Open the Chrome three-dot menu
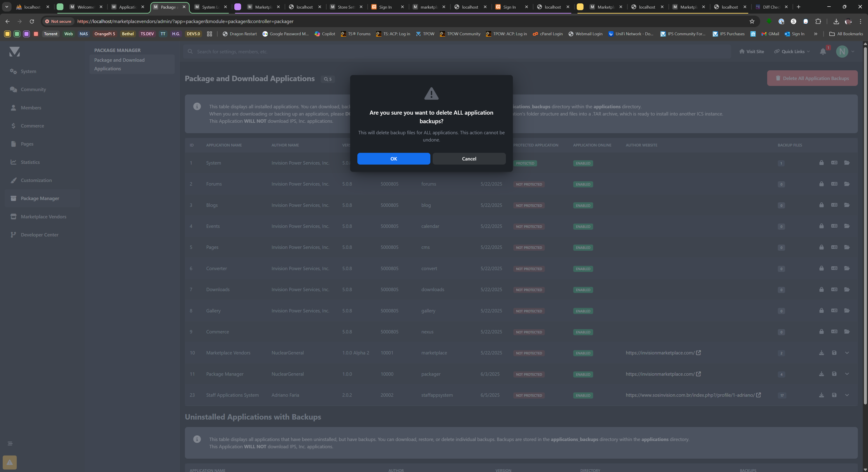Viewport: 868px width, 472px height. click(x=860, y=21)
